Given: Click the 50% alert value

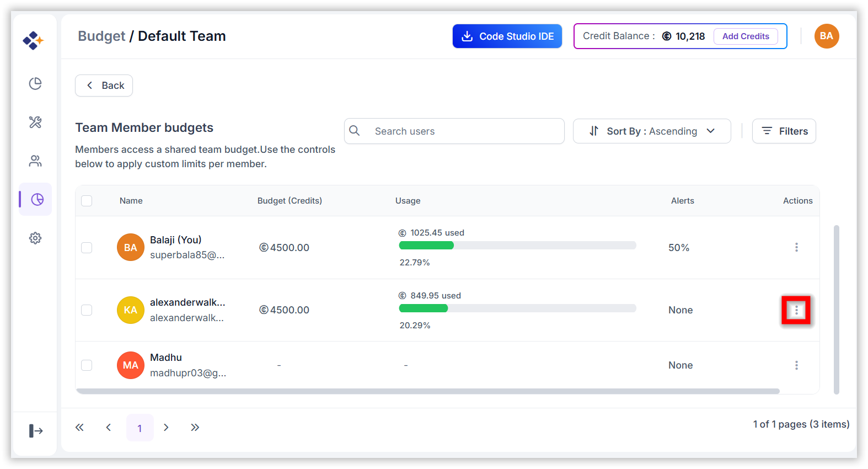Looking at the screenshot, I should 679,248.
